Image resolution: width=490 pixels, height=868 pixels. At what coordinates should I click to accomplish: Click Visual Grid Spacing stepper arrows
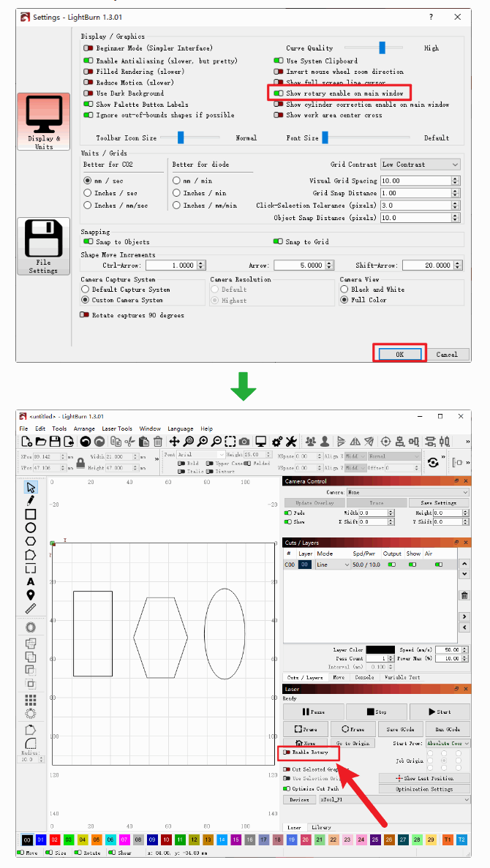tap(455, 181)
